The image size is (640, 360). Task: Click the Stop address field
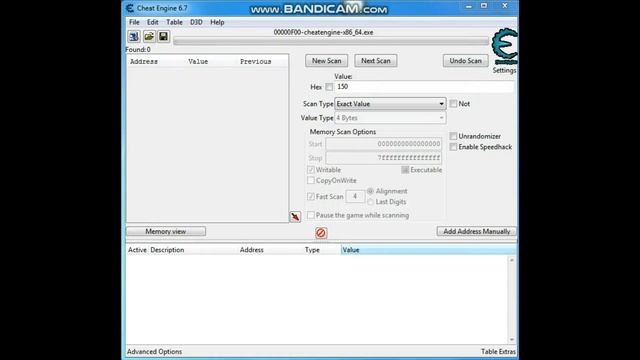coord(384,158)
